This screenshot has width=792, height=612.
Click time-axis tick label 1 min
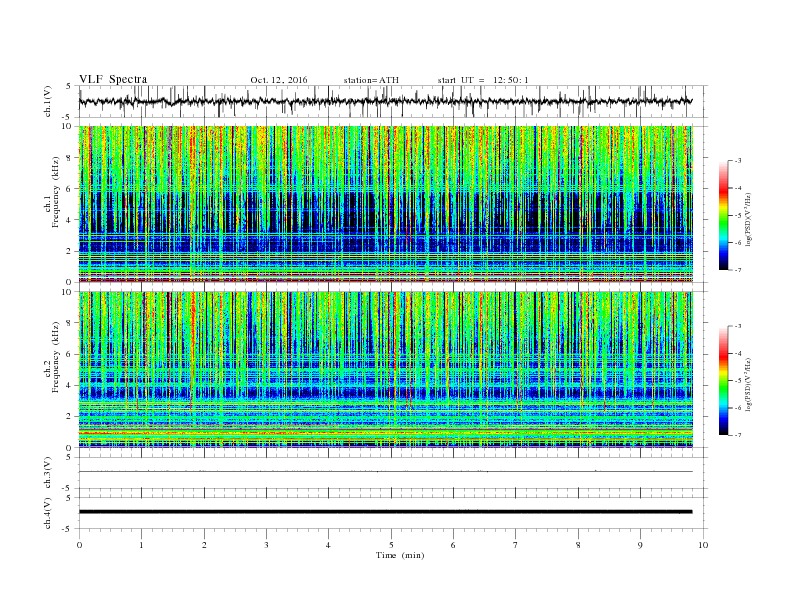point(141,545)
